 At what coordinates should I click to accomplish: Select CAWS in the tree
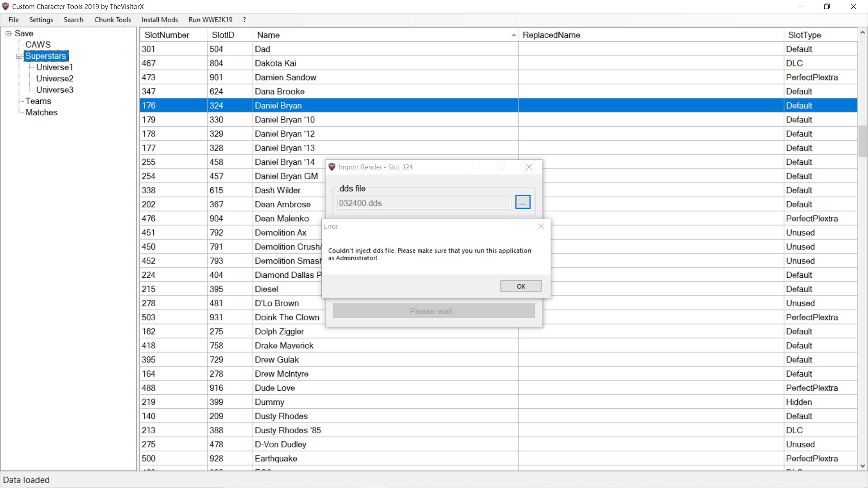(38, 45)
